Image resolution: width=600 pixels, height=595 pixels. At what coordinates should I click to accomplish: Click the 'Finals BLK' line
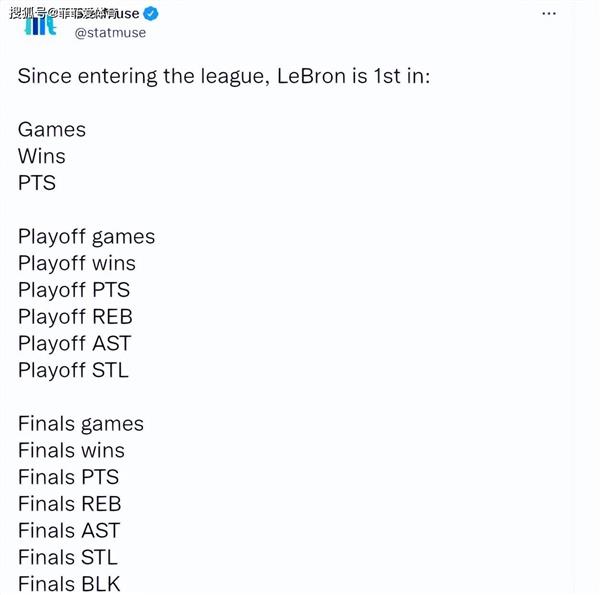point(69,584)
